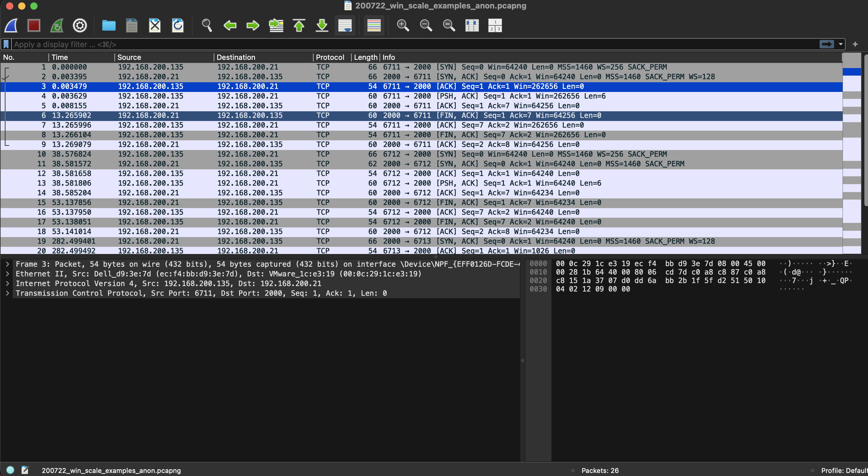This screenshot has height=476, width=868.
Task: Jump to the last packet
Action: tap(322, 25)
